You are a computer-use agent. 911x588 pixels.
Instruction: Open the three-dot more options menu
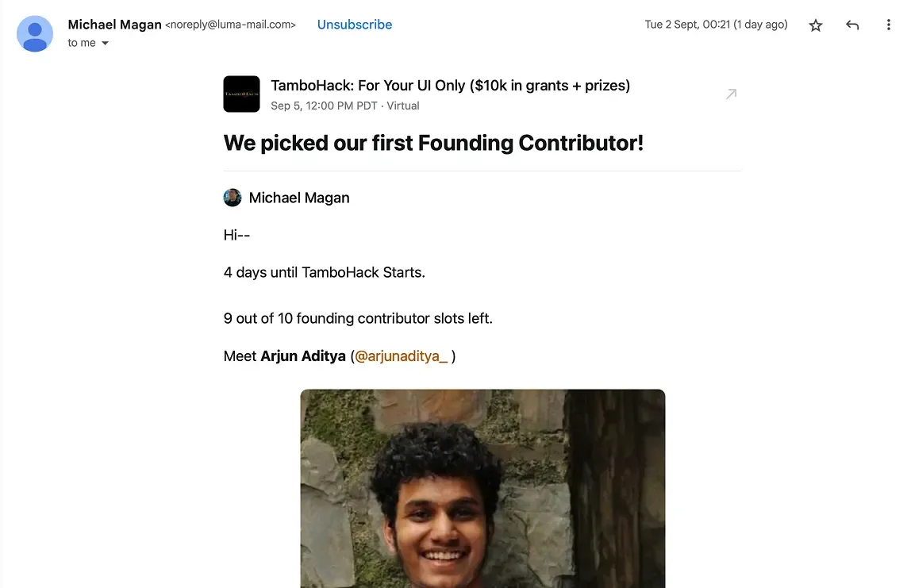point(889,25)
